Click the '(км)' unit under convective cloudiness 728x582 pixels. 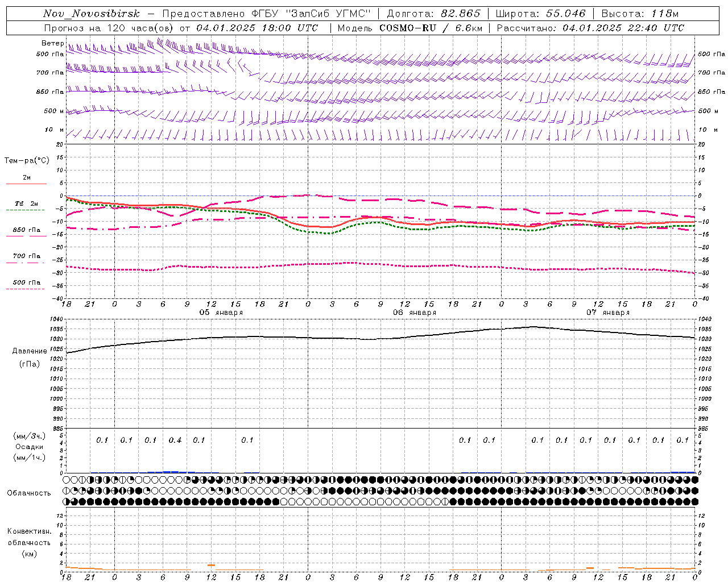pyautogui.click(x=29, y=554)
